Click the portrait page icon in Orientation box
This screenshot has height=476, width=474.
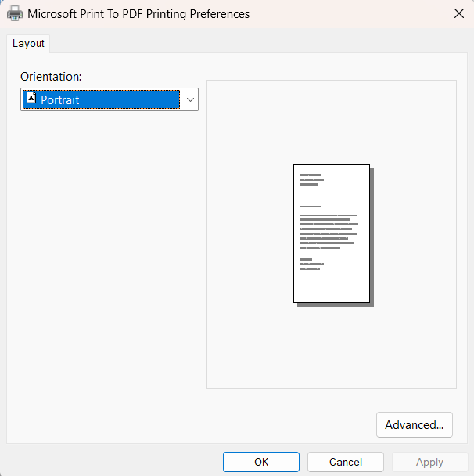click(31, 99)
